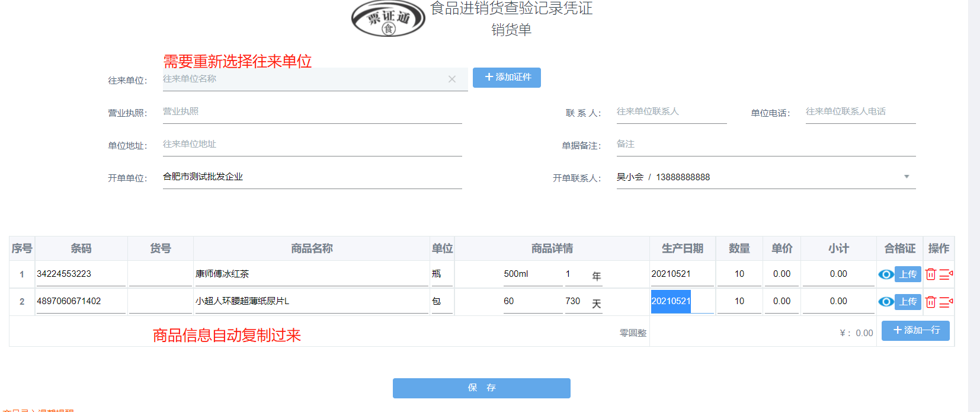This screenshot has width=980, height=412.
Task: Click the 单价 cell 0.00 in row 1
Action: (782, 274)
